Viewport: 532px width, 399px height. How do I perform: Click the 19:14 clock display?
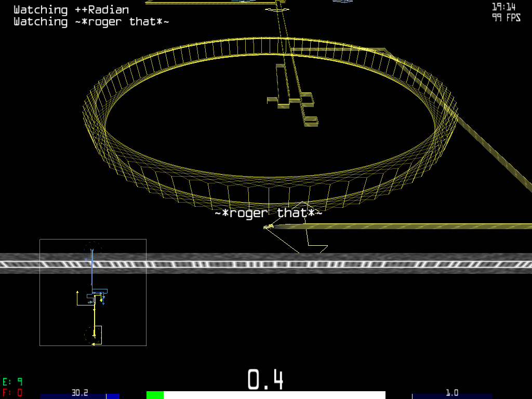(503, 7)
